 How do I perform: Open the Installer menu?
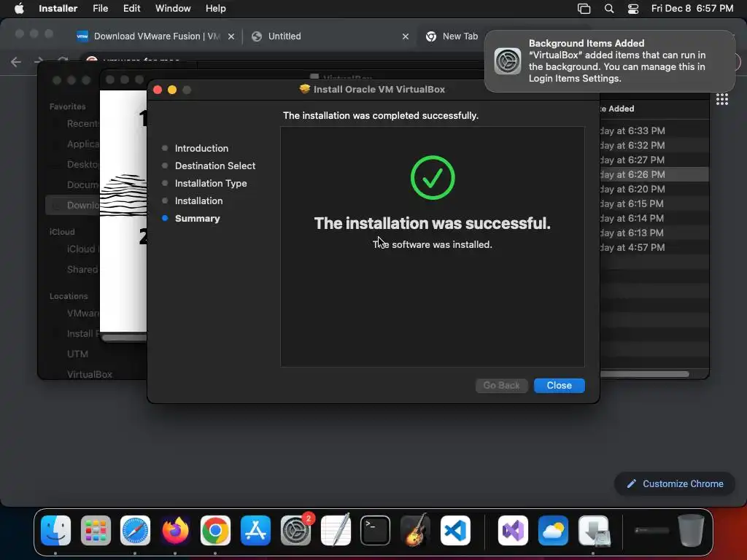pos(58,9)
